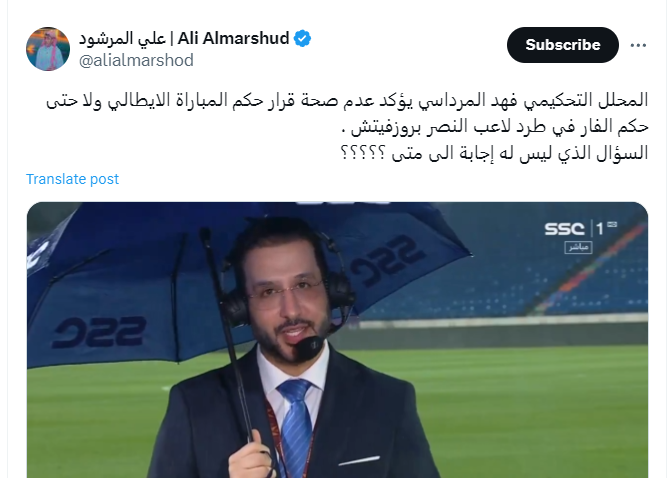This screenshot has height=478, width=672.
Task: Click the مباشر live badge in video
Action: click(x=578, y=247)
